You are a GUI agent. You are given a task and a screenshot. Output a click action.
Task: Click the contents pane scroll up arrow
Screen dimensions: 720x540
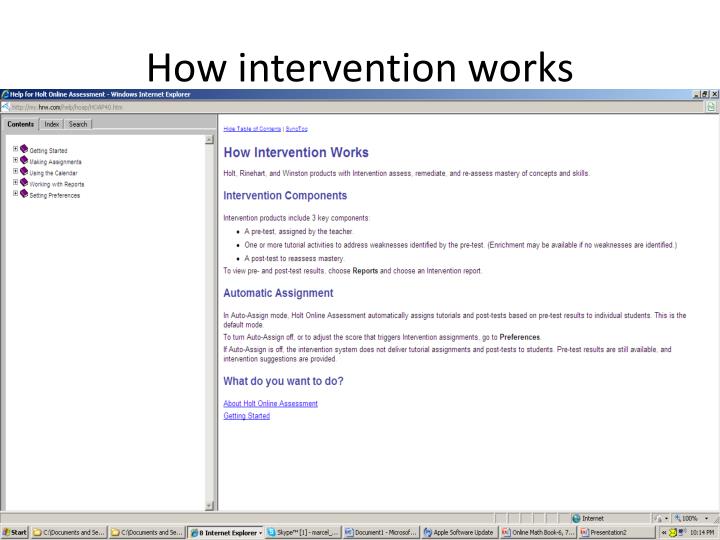(209, 140)
